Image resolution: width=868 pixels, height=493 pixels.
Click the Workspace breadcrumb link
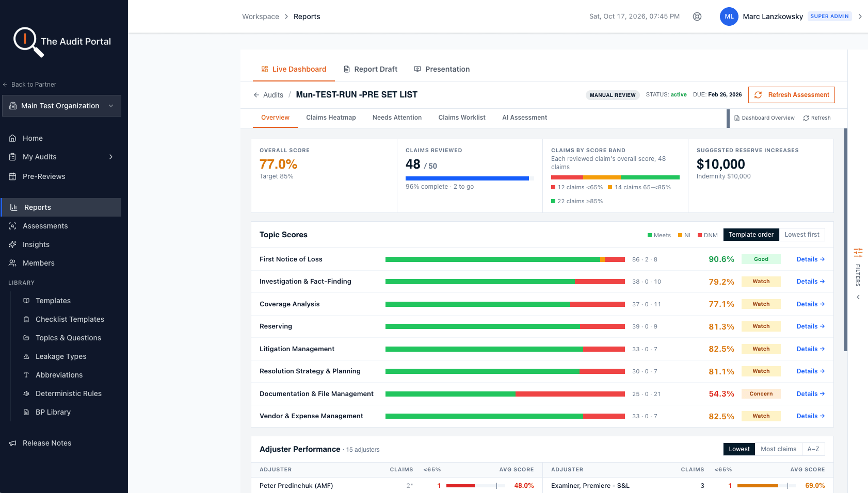[261, 17]
